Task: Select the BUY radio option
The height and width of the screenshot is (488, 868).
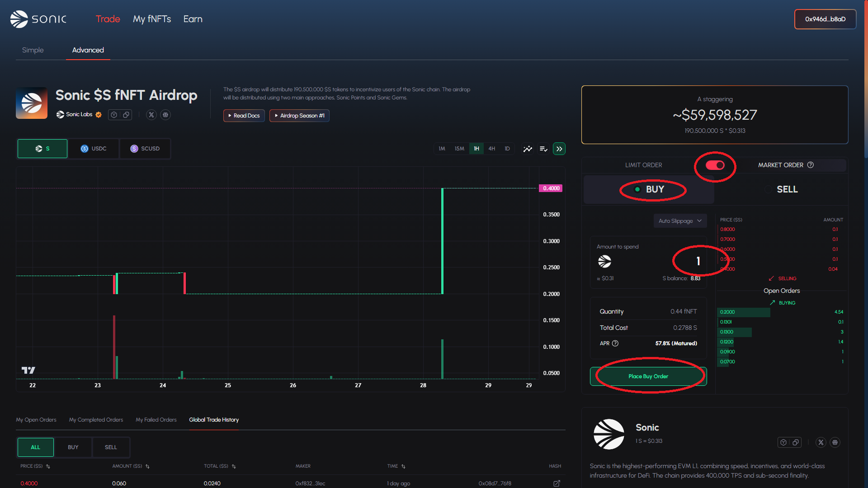Action: (637, 189)
